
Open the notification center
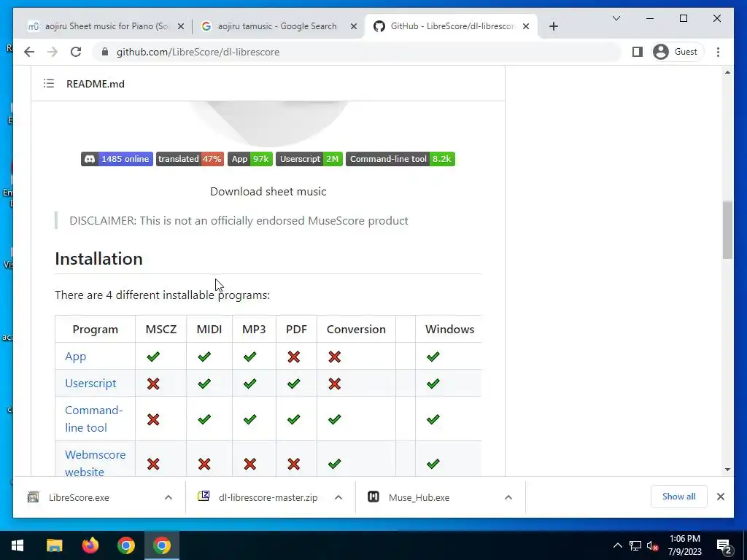[x=724, y=545]
